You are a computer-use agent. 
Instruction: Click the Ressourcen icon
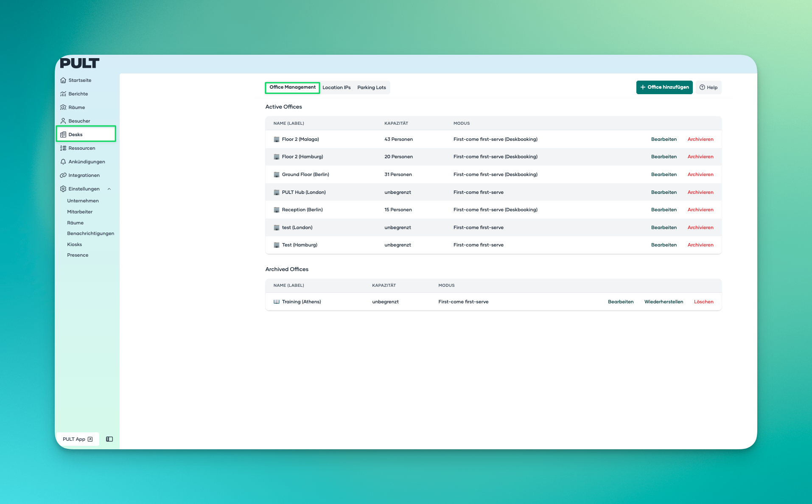click(63, 148)
